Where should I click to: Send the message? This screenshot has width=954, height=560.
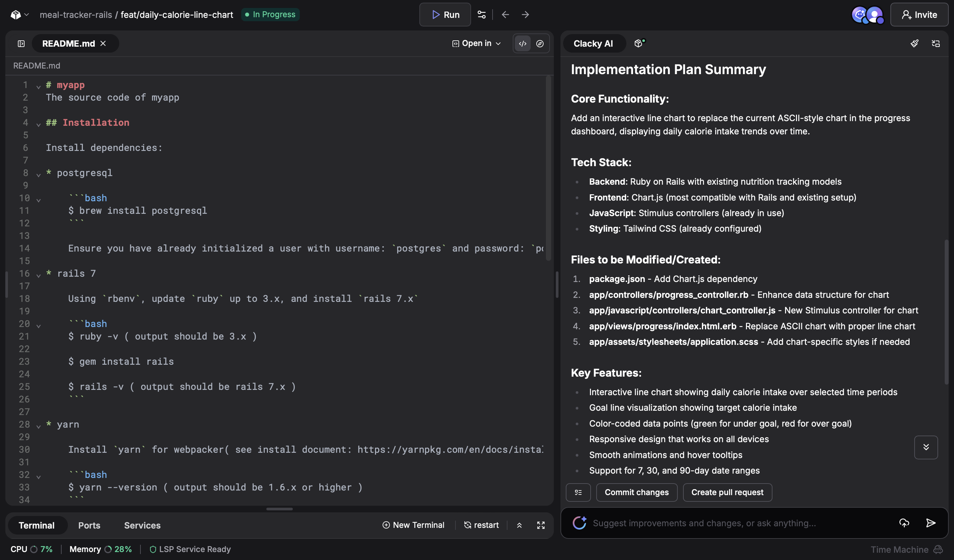[x=930, y=523]
